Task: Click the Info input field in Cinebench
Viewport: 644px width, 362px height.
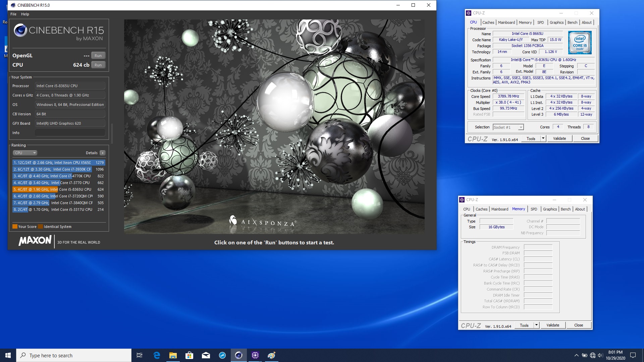Action: click(70, 133)
